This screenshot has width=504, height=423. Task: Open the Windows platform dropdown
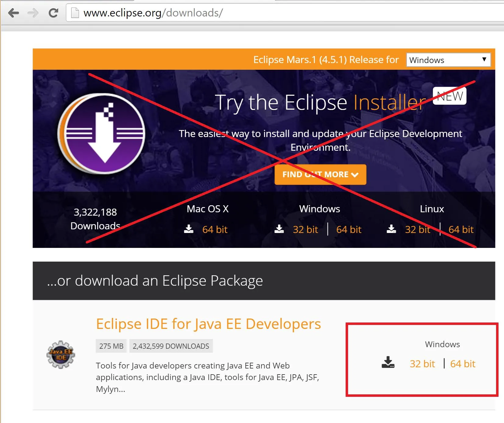[x=448, y=60]
